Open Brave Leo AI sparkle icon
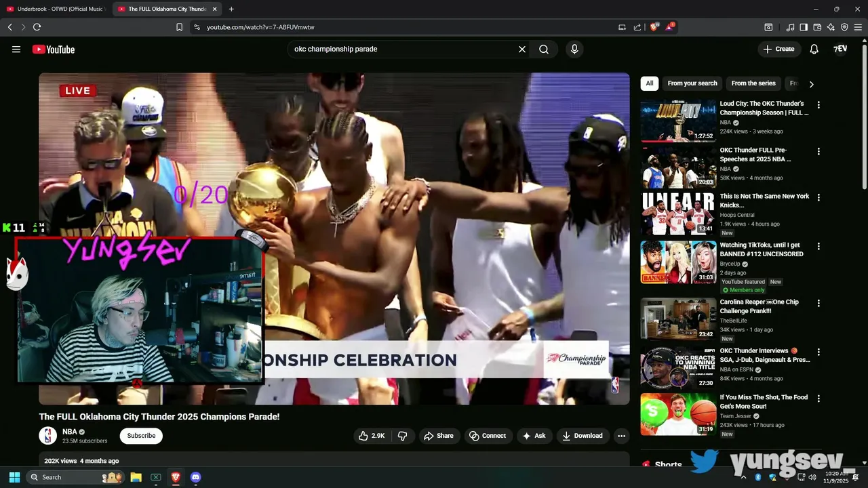 [831, 27]
